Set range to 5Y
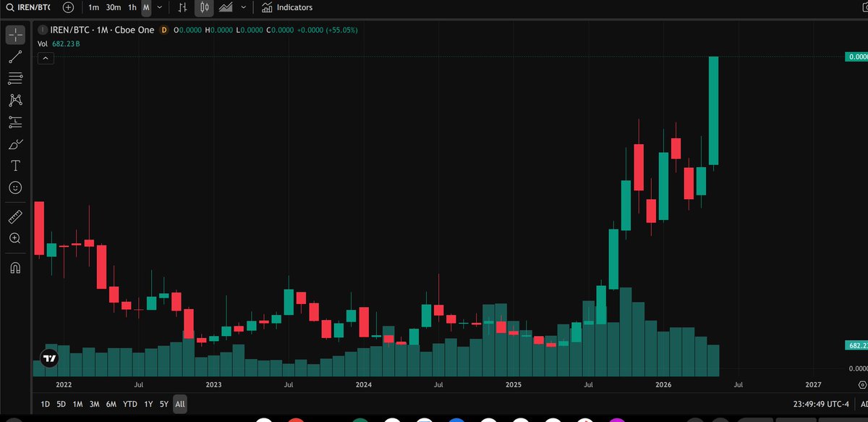 click(164, 404)
